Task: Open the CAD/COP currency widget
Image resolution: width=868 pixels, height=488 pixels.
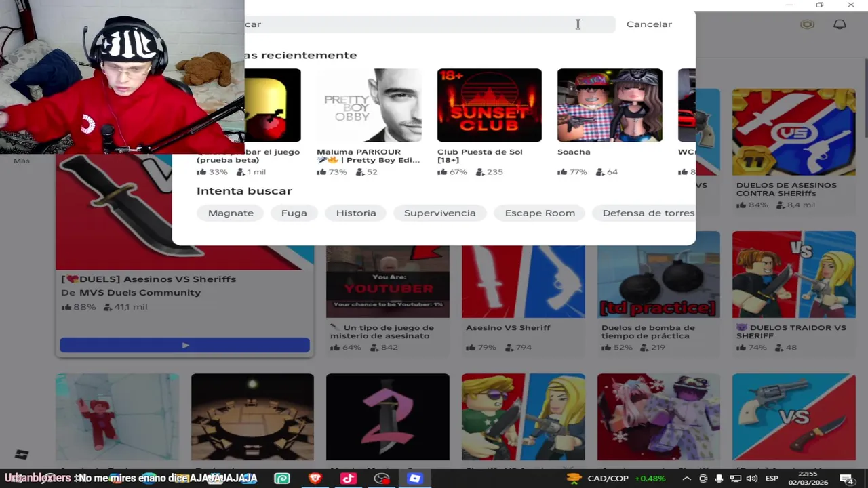Action: [x=616, y=479]
